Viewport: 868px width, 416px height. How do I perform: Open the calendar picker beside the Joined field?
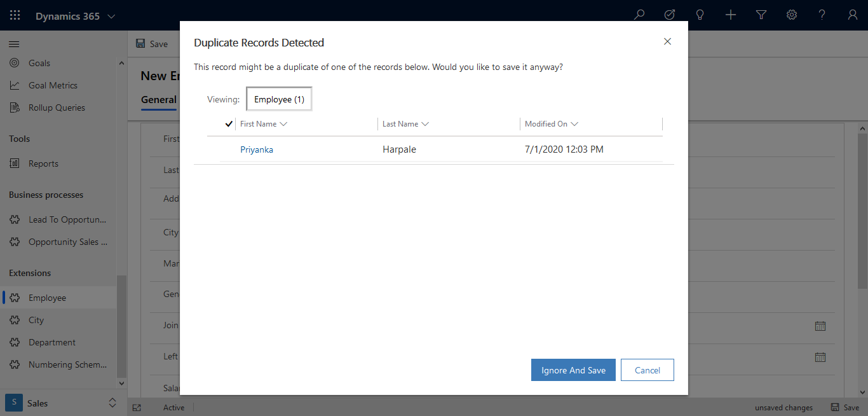[820, 326]
